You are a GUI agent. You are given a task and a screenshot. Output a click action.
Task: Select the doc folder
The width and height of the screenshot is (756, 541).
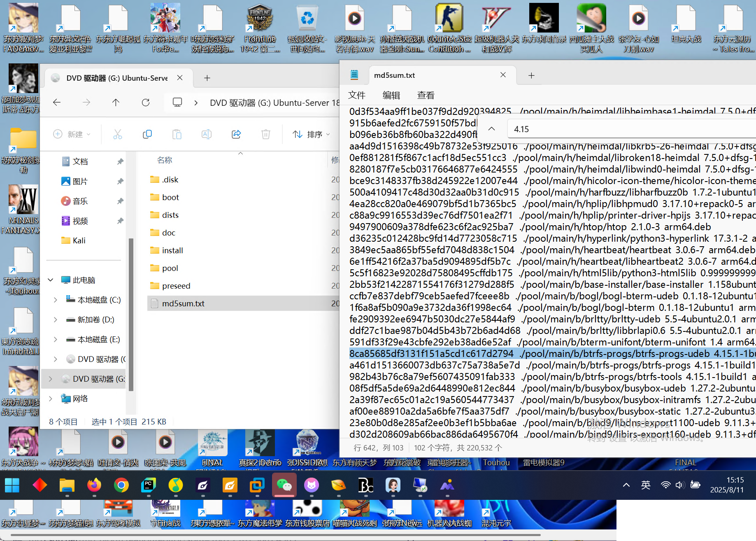(243, 233)
